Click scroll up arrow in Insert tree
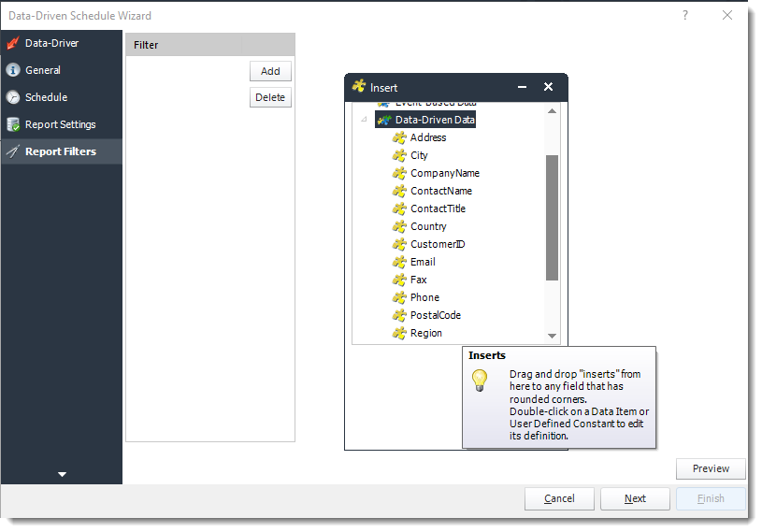This screenshot has height=532, width=762. [552, 111]
